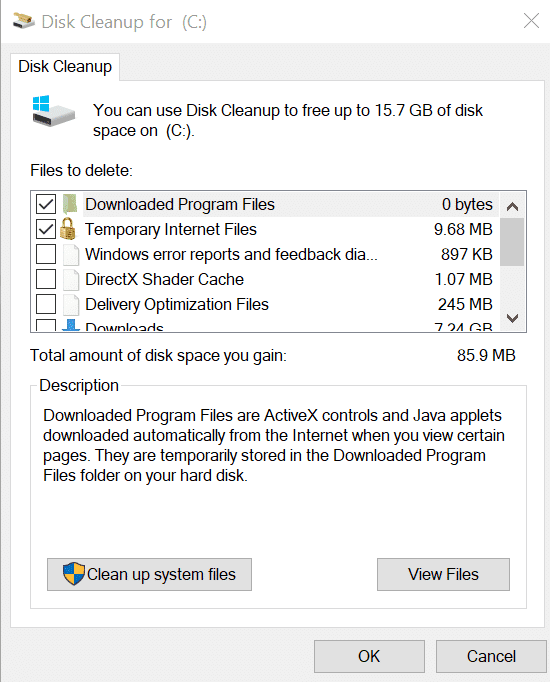Image resolution: width=550 pixels, height=682 pixels.
Task: Click the Windows drive icon
Action: coord(53,111)
